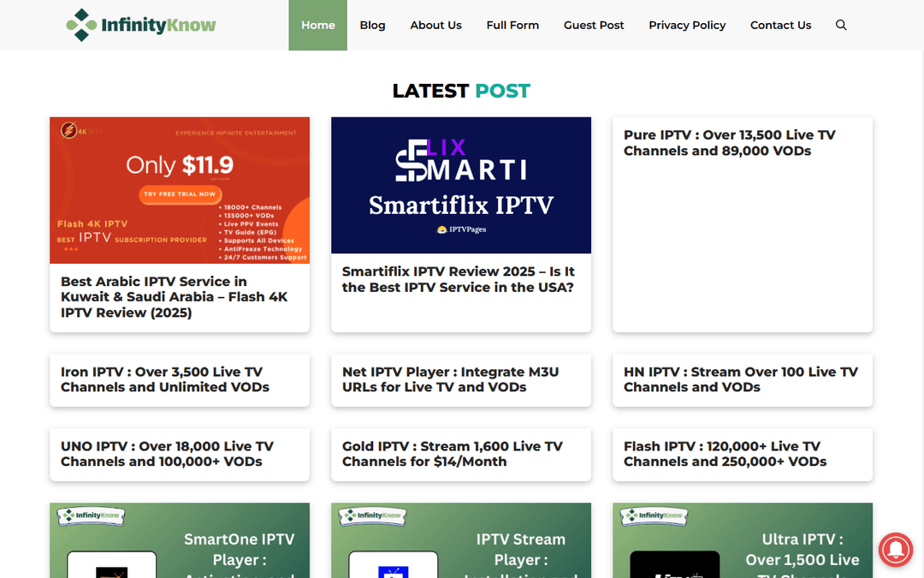Click the LATEST POST heading
The width and height of the screenshot is (924, 578).
pyautogui.click(x=461, y=91)
